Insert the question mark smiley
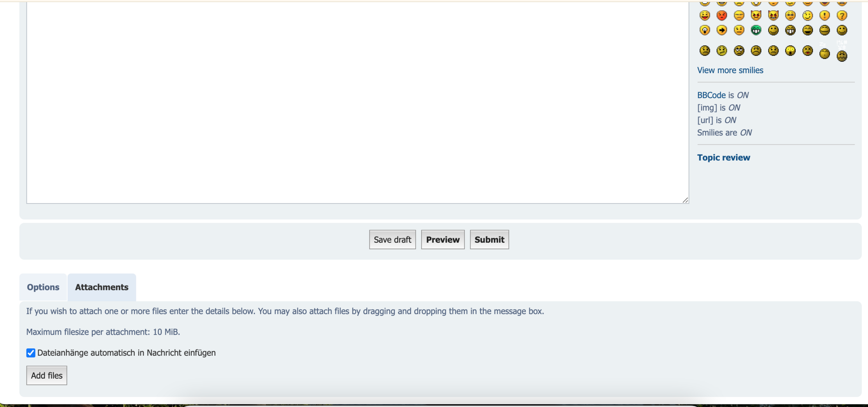 point(842,15)
